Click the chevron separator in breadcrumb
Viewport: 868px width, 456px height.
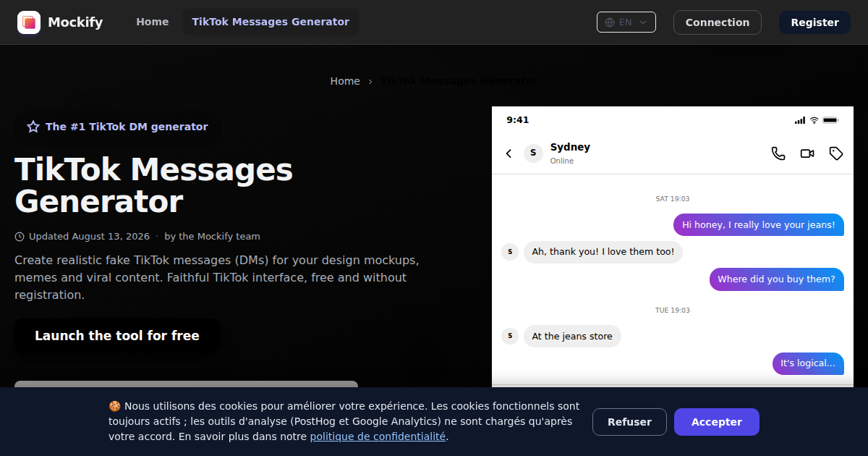point(370,81)
